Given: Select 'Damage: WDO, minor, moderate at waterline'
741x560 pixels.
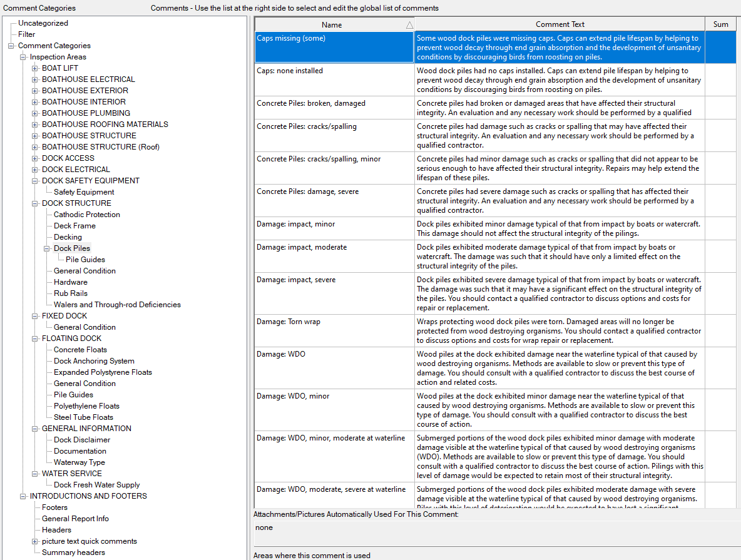Looking at the screenshot, I should coord(495,457).
